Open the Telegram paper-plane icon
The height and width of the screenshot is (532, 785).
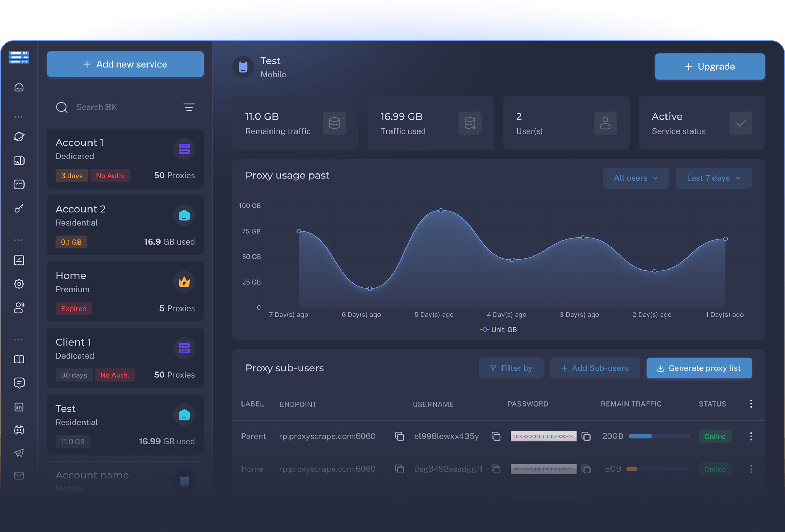point(19,453)
